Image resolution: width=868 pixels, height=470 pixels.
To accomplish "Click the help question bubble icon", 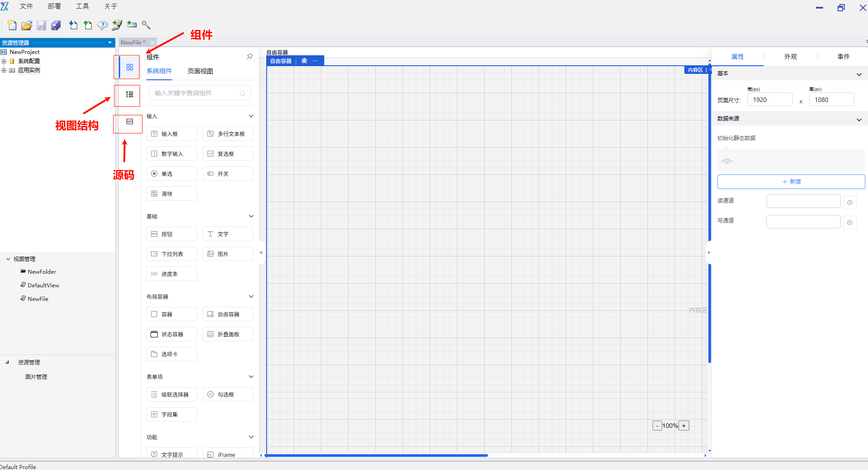I will pyautogui.click(x=102, y=25).
